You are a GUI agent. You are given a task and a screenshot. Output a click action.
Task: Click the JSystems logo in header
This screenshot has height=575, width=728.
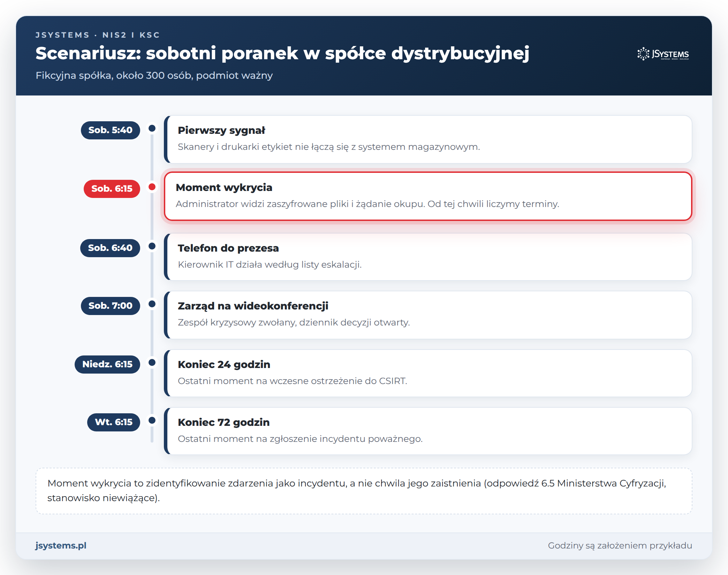point(663,54)
